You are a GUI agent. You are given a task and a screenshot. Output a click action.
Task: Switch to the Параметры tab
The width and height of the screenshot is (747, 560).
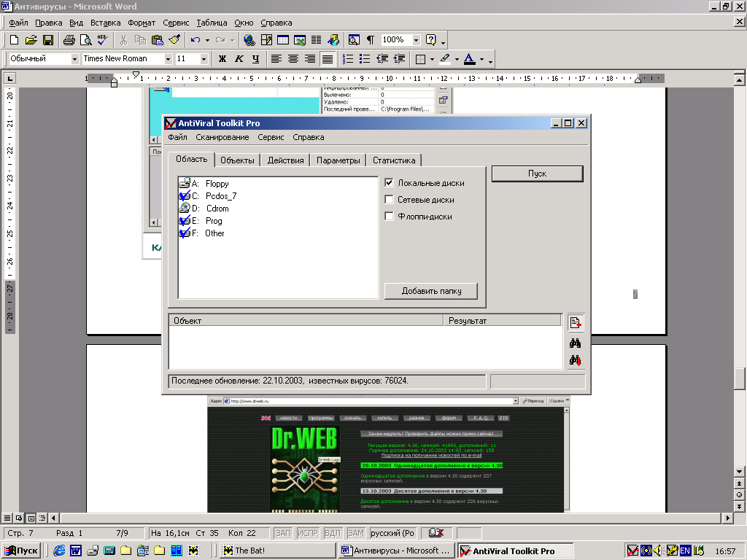pyautogui.click(x=338, y=160)
